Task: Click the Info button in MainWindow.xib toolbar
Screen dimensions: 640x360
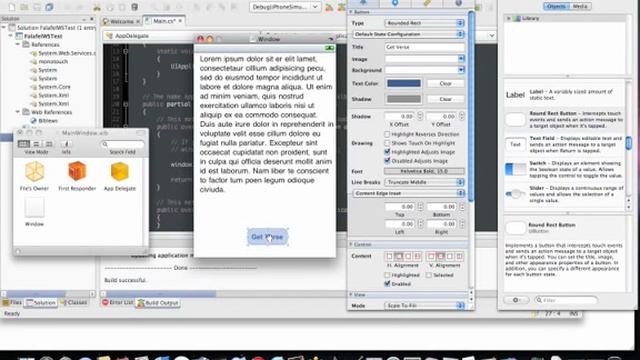Action: (x=67, y=144)
